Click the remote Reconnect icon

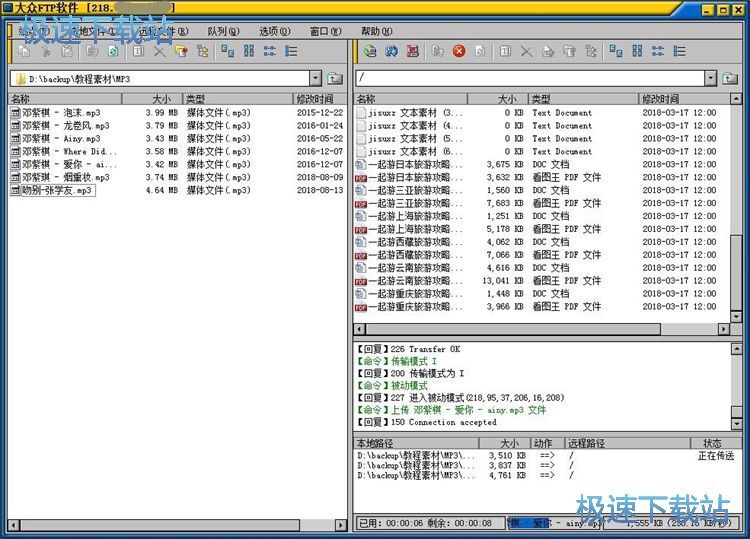(x=392, y=51)
